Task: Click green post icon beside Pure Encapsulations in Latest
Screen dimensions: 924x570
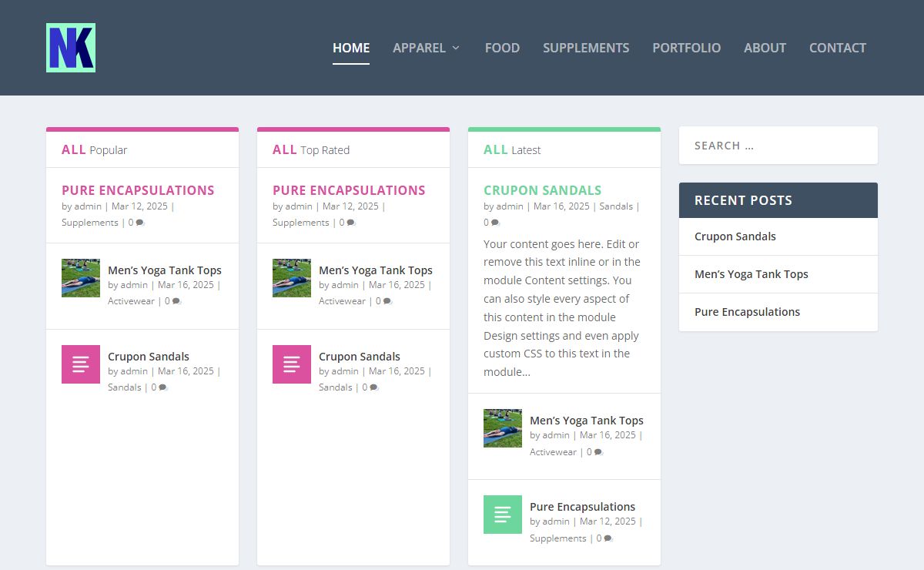Action: pos(503,515)
